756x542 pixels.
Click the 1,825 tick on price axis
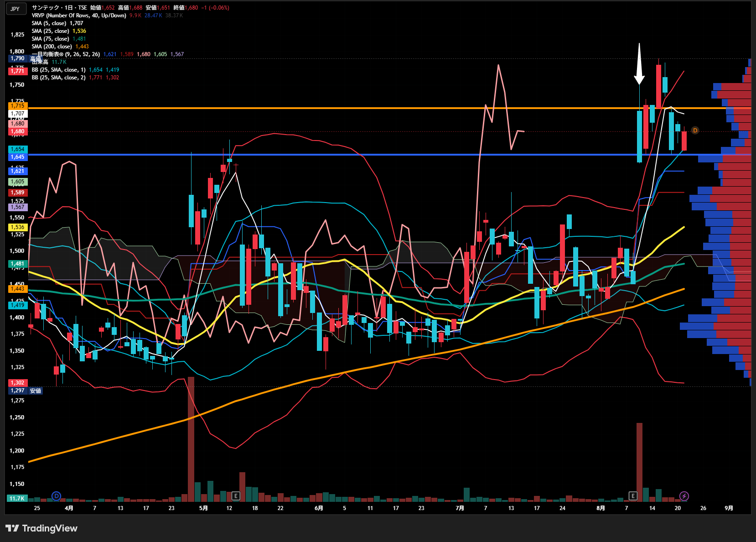(x=17, y=35)
